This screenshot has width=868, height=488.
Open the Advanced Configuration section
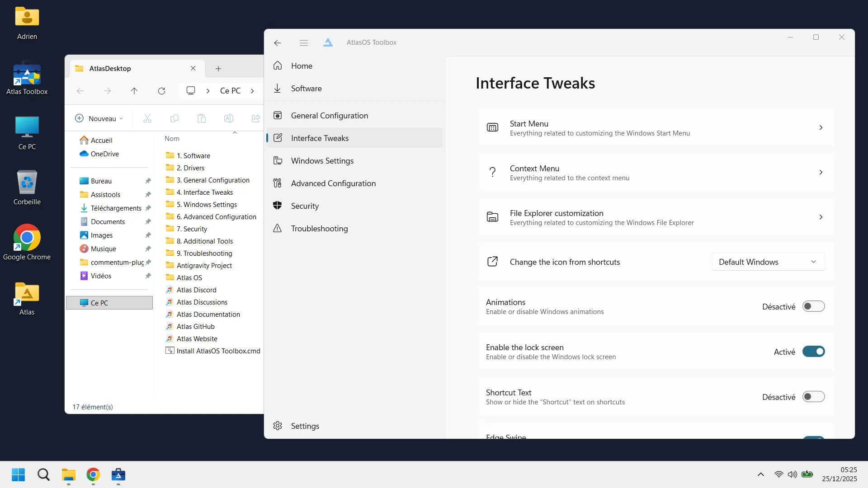[x=333, y=183]
